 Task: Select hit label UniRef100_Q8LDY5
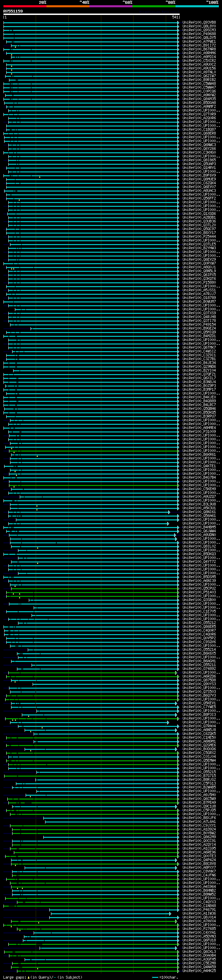(x=199, y=38)
